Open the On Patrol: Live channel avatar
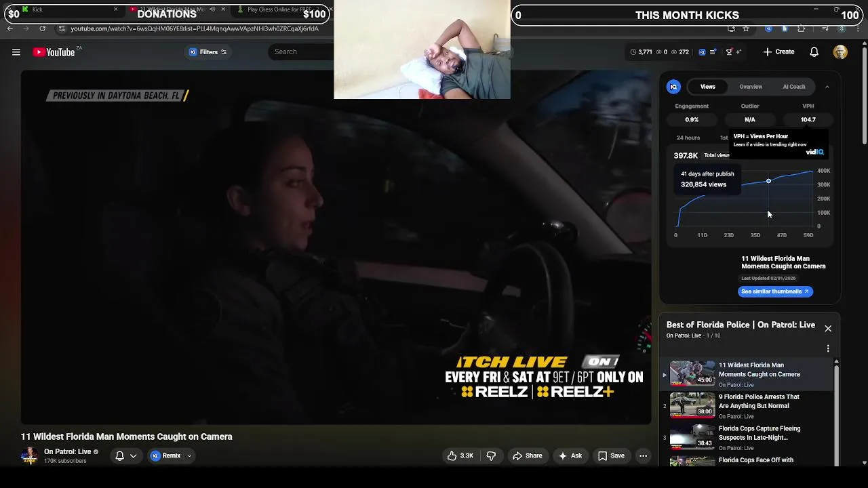 tap(29, 455)
